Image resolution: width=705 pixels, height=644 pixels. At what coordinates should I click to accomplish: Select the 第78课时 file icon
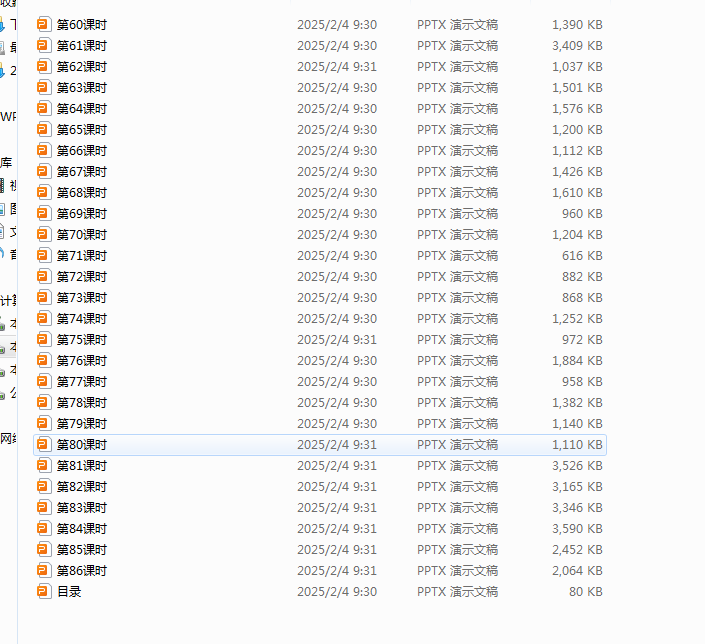click(x=44, y=402)
